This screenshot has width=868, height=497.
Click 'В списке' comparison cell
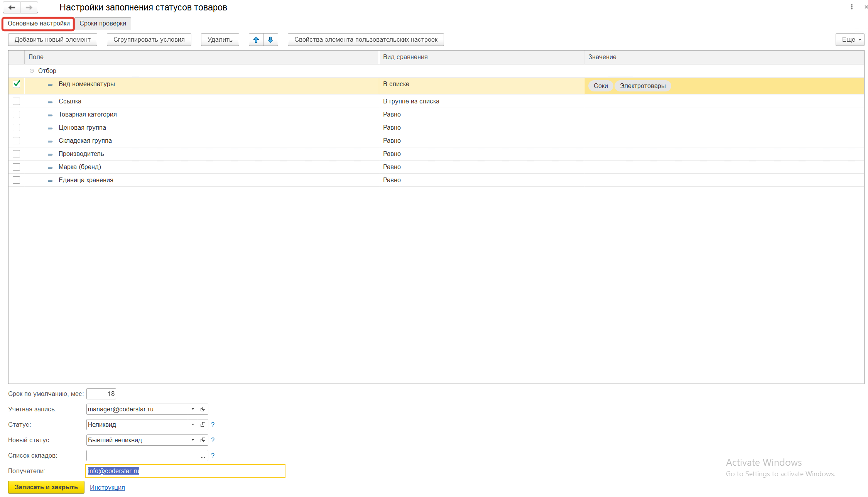(481, 86)
